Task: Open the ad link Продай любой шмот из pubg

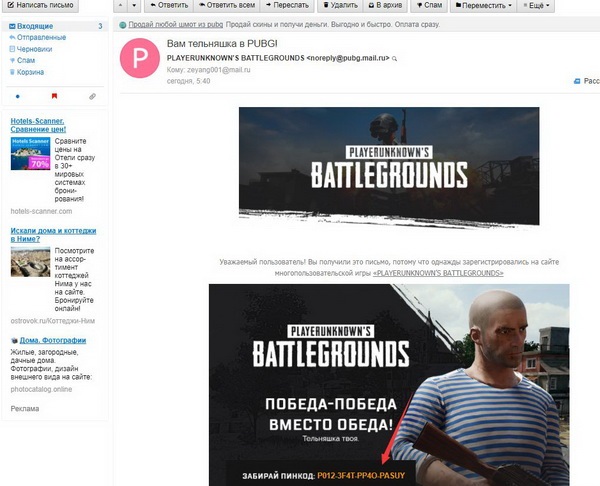Action: (x=176, y=24)
